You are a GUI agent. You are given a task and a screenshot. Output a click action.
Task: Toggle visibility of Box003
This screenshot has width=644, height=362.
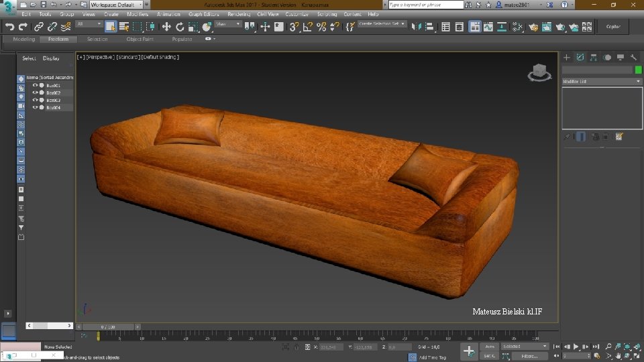click(35, 100)
